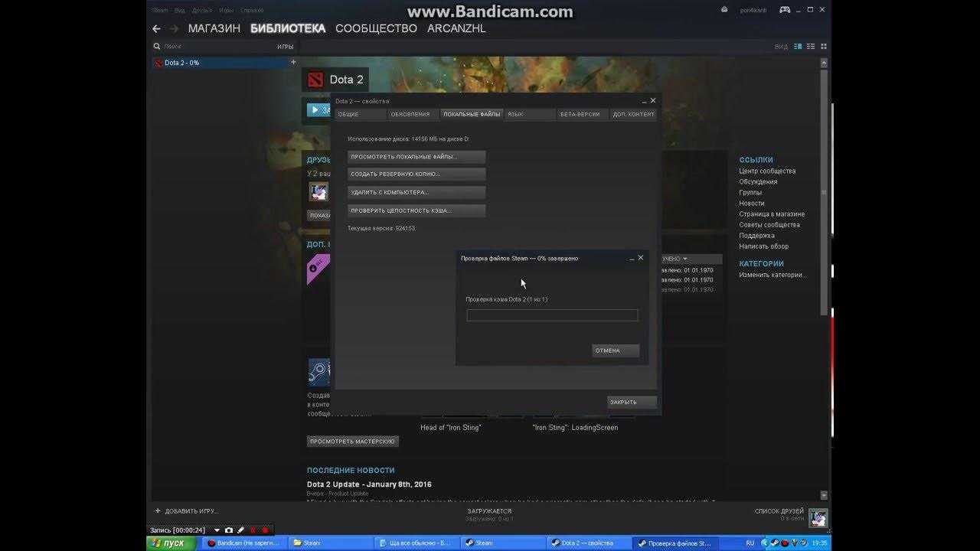Open the Windows пуск start button
This screenshot has width=980, height=551.
(169, 543)
